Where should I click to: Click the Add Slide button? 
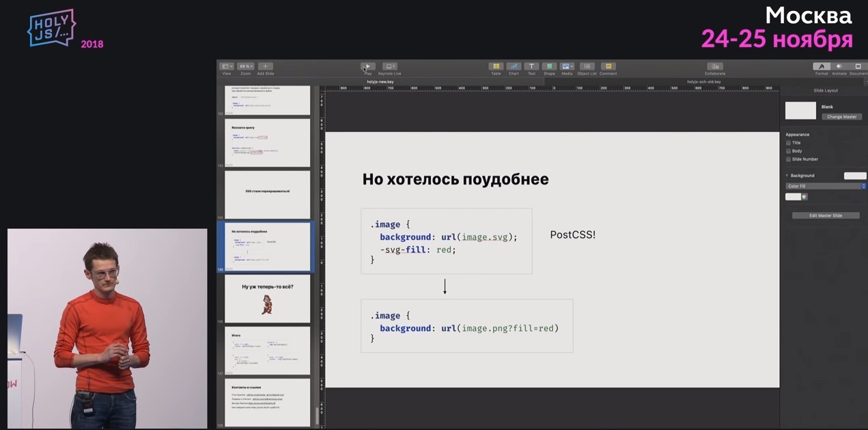pos(266,66)
